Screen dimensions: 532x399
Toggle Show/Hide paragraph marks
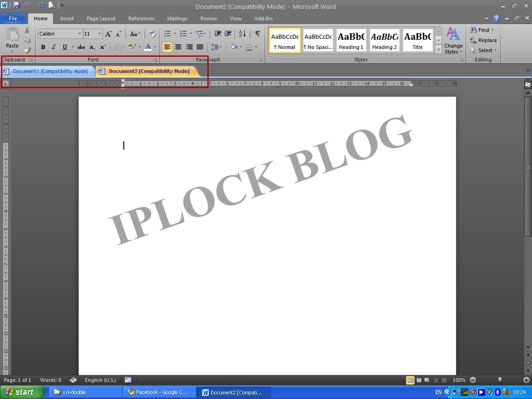click(x=258, y=34)
